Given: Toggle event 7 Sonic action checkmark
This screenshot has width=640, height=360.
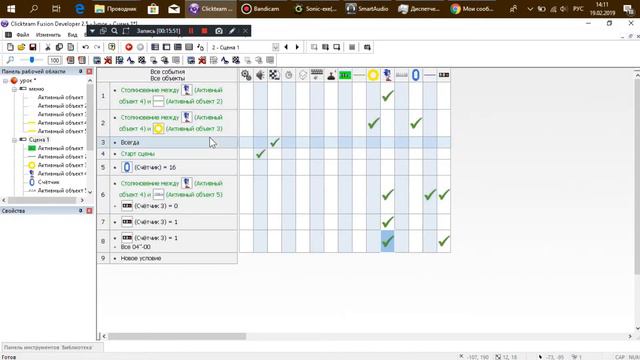Looking at the screenshot, I should [387, 222].
